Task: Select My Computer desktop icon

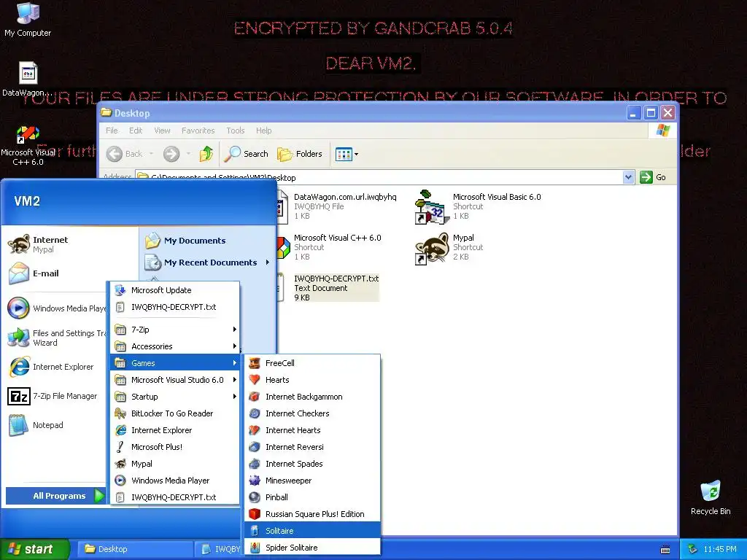Action: point(28,20)
